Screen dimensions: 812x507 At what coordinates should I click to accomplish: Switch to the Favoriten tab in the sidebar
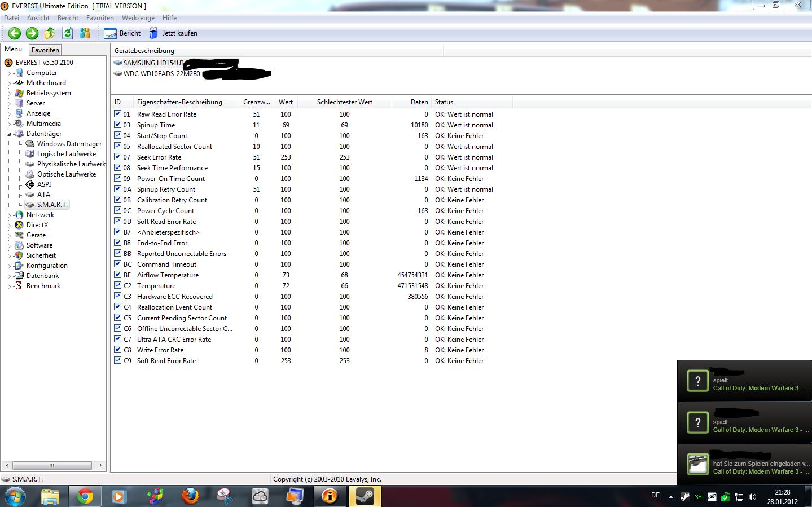coord(45,50)
